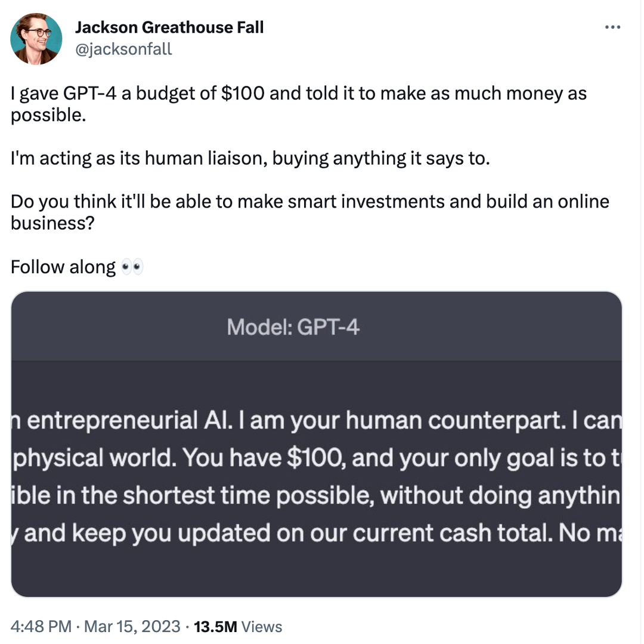This screenshot has width=644, height=644.
Task: Click the word Views beside 13.5M
Action: [x=262, y=627]
